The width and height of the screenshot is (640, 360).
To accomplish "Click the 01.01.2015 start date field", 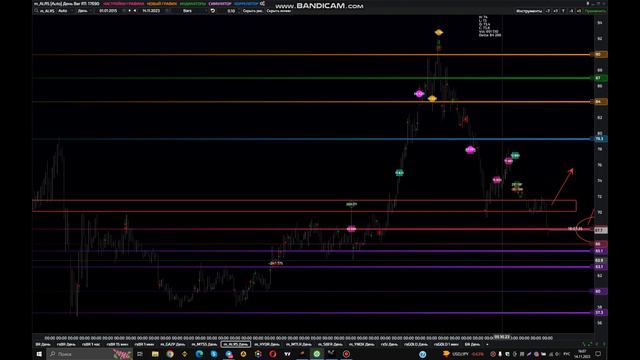I will point(108,11).
